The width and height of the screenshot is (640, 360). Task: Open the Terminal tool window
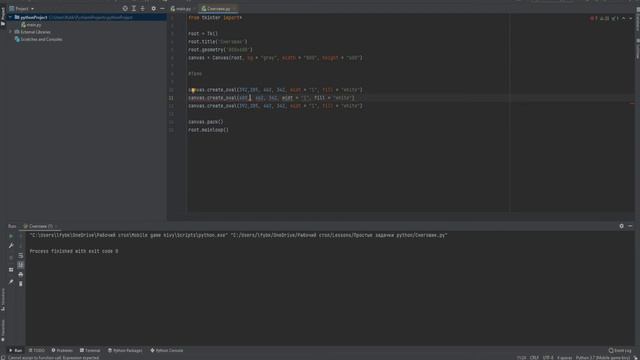[90, 350]
